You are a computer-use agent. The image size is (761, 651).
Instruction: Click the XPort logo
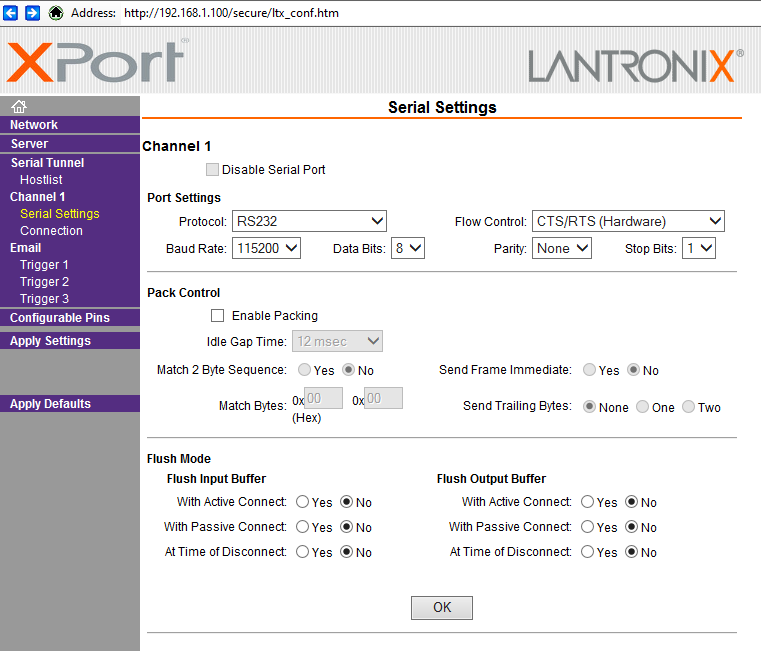97,61
